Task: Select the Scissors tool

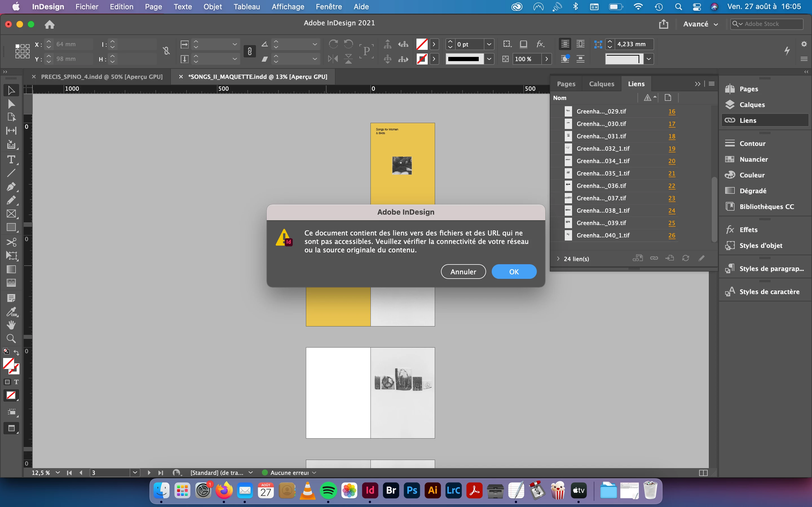Action: 11,242
